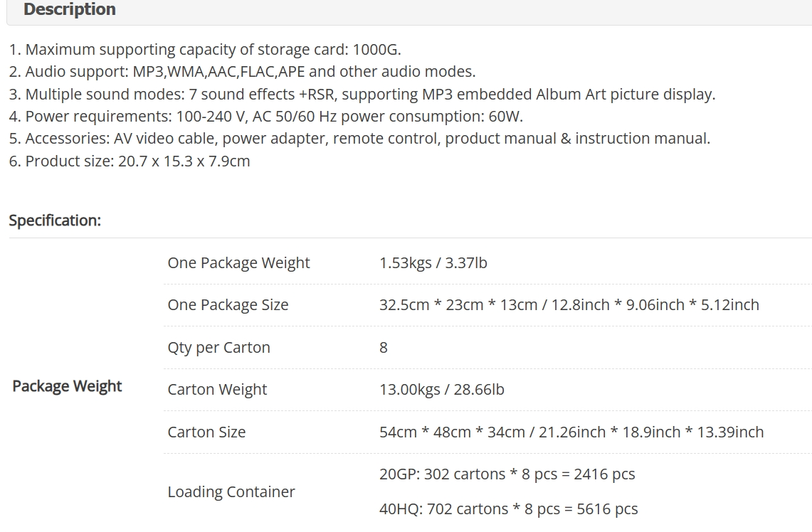
Task: Open the Description tab header
Action: (x=70, y=9)
